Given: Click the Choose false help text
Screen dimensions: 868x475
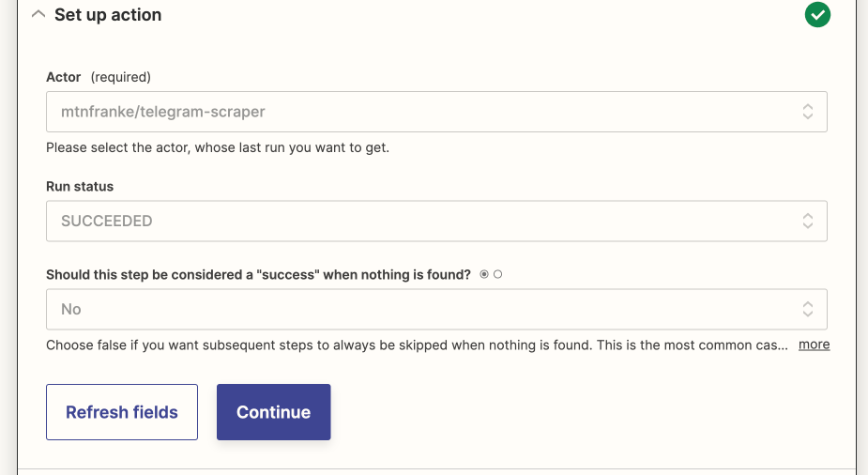Looking at the screenshot, I should coord(417,345).
